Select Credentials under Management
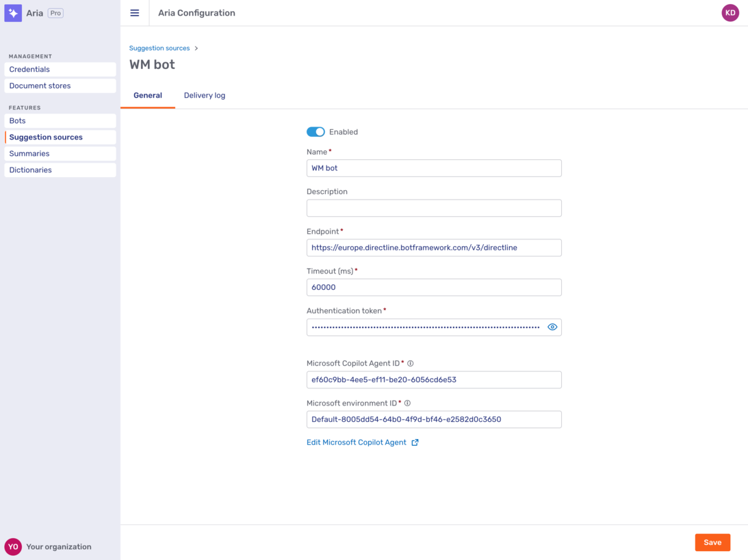The width and height of the screenshot is (748, 560). pos(29,69)
